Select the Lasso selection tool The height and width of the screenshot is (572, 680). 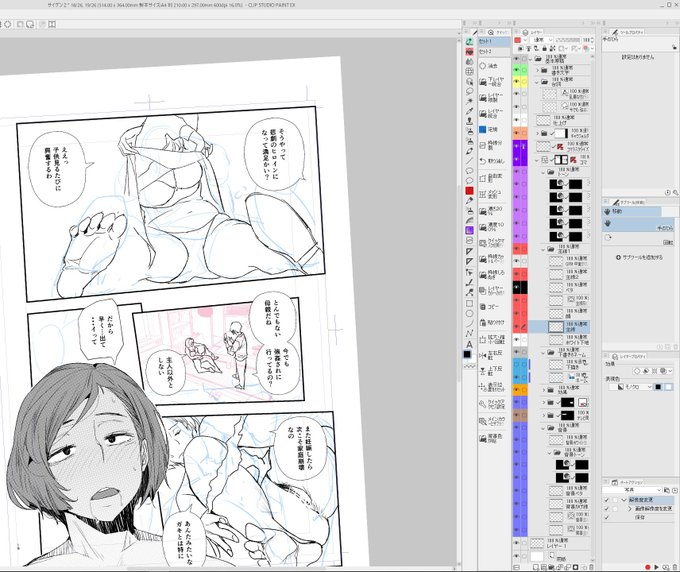click(469, 91)
